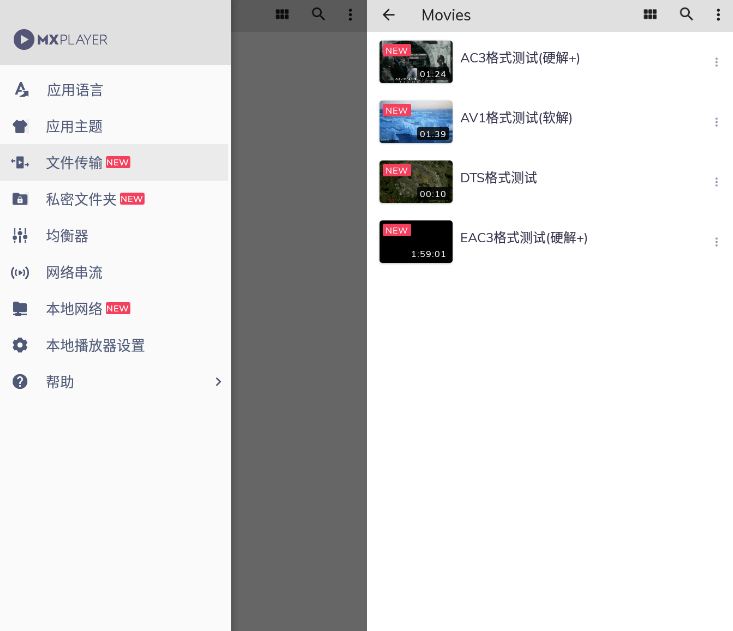This screenshot has height=631, width=733.
Task: Open options menu for AC3格式测试(硬解+)
Action: click(716, 62)
